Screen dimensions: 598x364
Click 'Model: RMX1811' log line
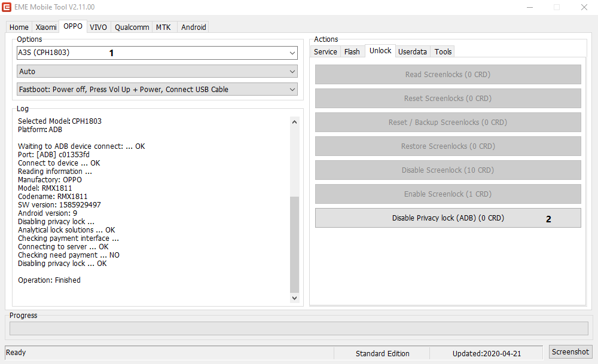pyautogui.click(x=45, y=188)
